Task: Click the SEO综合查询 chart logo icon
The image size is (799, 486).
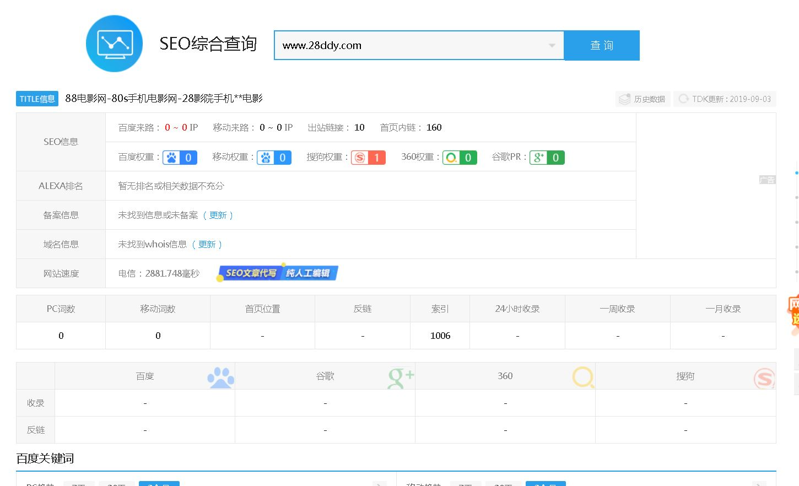Action: tap(114, 43)
